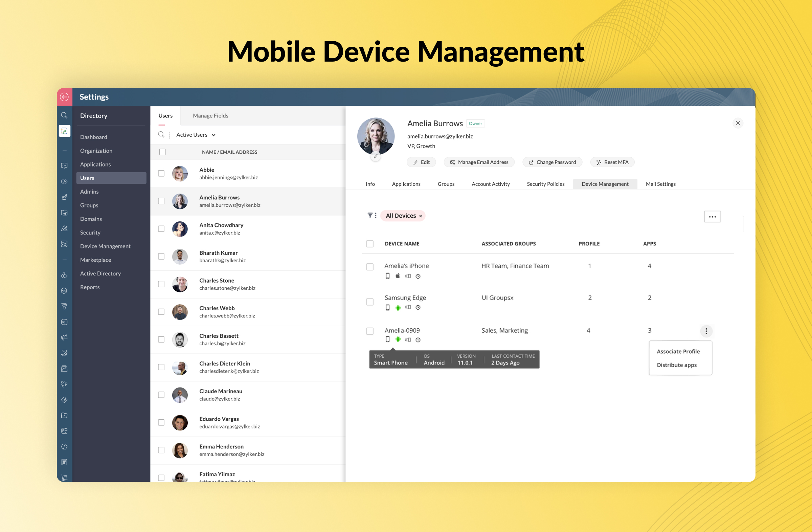Image resolution: width=812 pixels, height=532 pixels.
Task: Click the Samsung Edge device name
Action: (405, 298)
